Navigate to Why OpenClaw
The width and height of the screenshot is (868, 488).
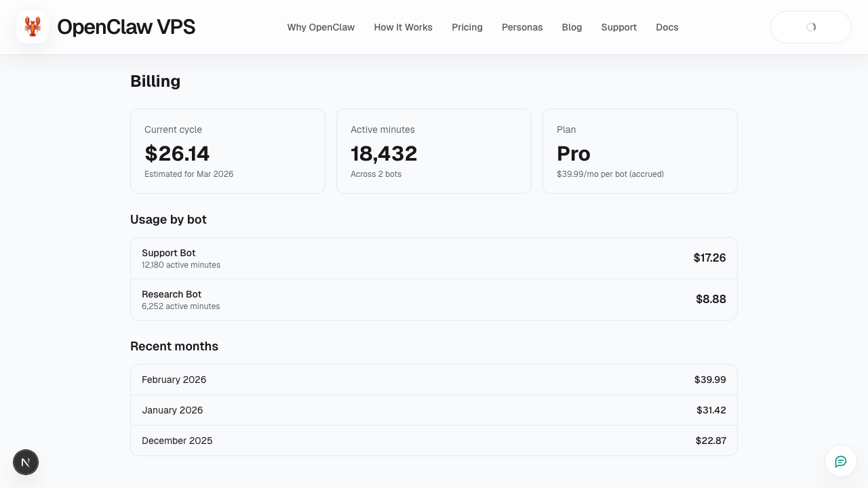pyautogui.click(x=321, y=27)
